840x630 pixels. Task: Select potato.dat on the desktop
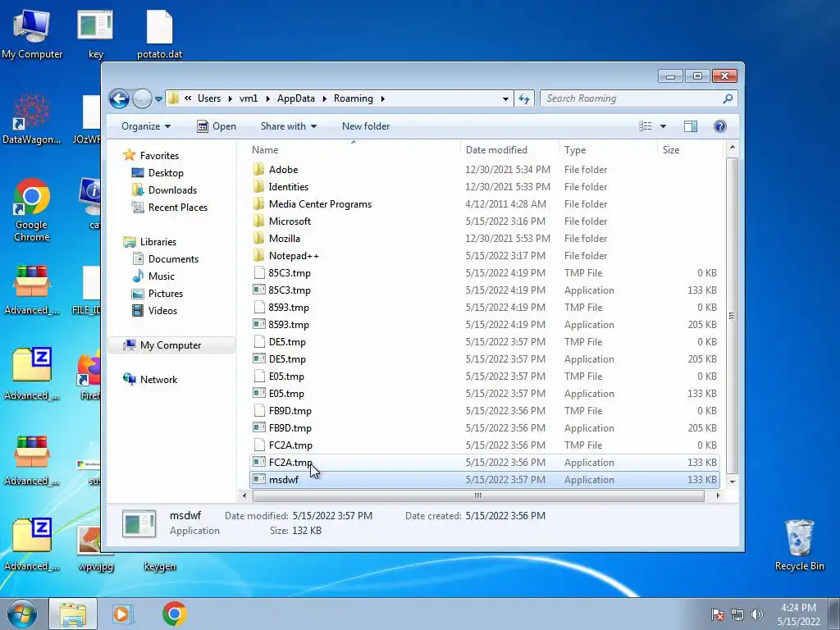pos(160,34)
